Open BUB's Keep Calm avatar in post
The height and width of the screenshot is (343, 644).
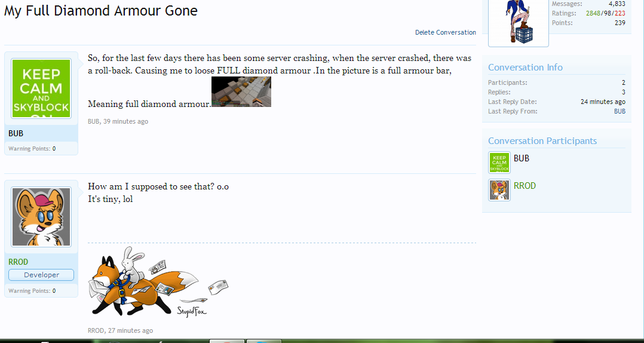click(x=41, y=88)
